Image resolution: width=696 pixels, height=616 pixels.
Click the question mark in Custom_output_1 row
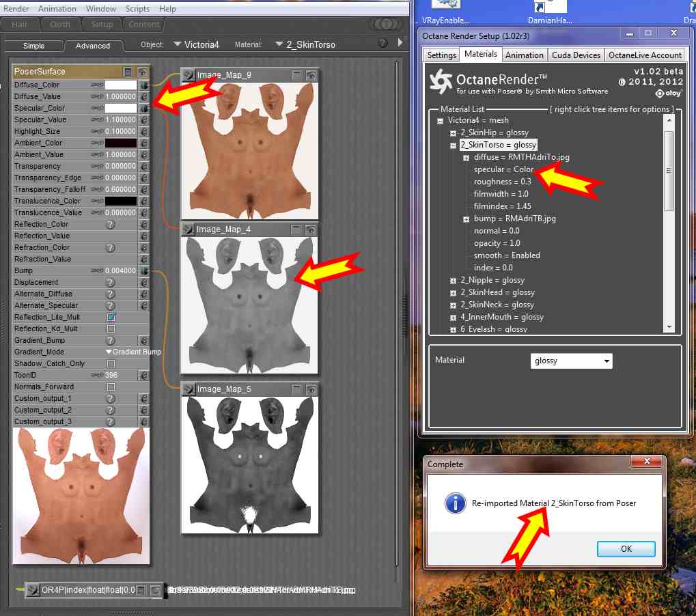[110, 399]
